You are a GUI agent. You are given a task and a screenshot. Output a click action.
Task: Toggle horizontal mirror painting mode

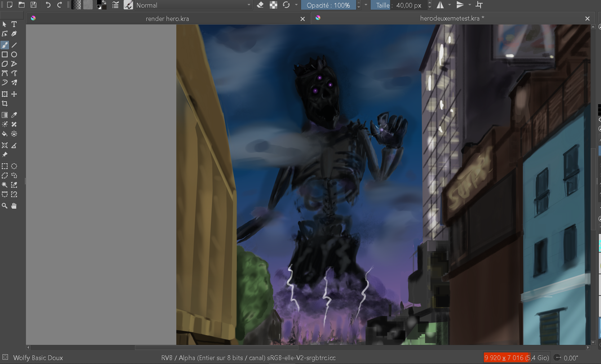coord(440,5)
